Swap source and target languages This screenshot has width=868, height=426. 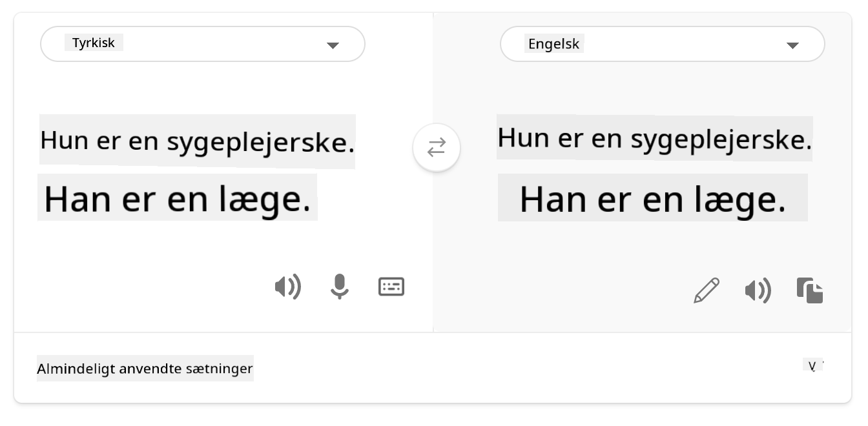(x=437, y=148)
